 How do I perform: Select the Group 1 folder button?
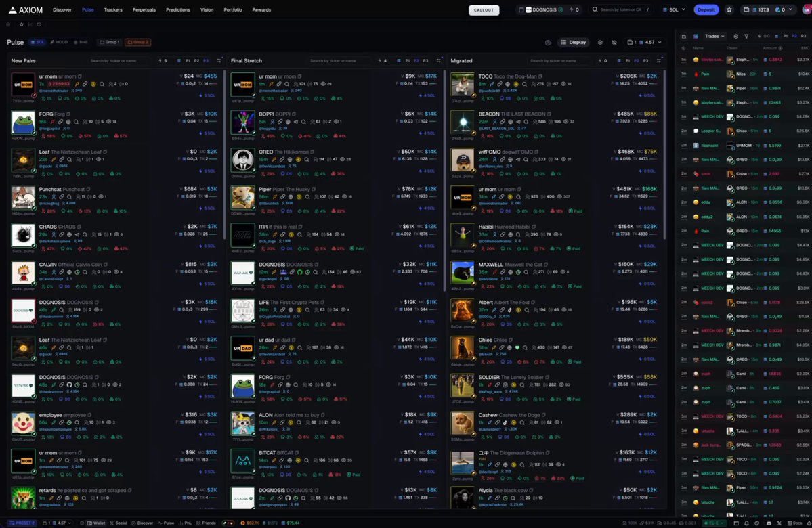tap(110, 43)
